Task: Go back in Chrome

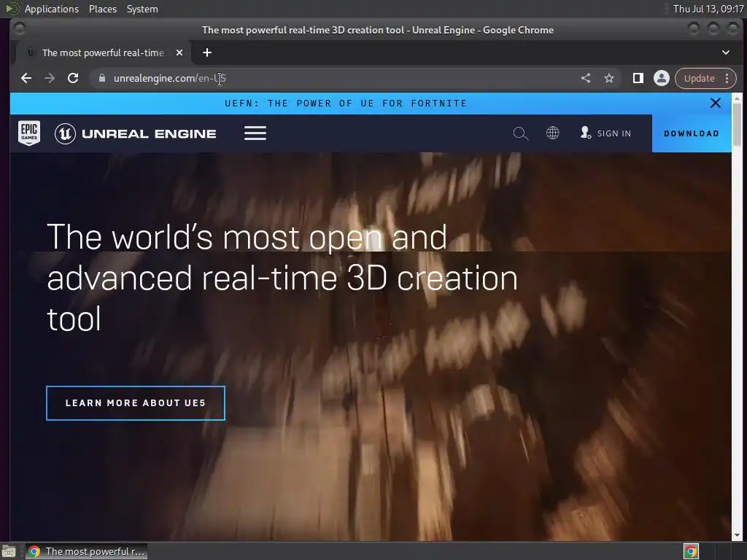Action: pos(26,78)
